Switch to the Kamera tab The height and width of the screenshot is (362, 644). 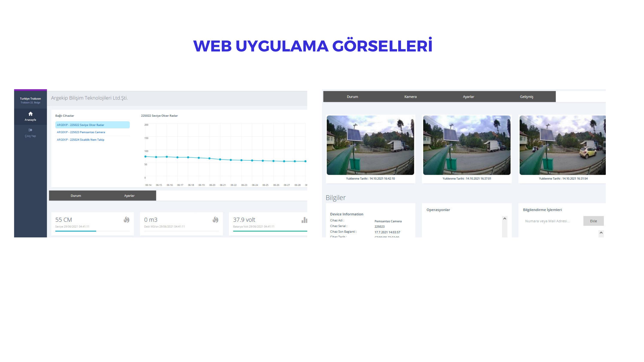point(410,97)
